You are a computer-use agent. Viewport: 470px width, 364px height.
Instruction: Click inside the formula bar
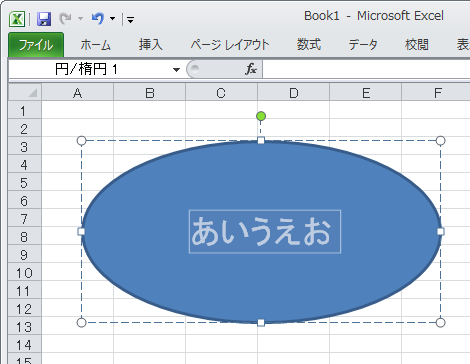click(x=366, y=69)
